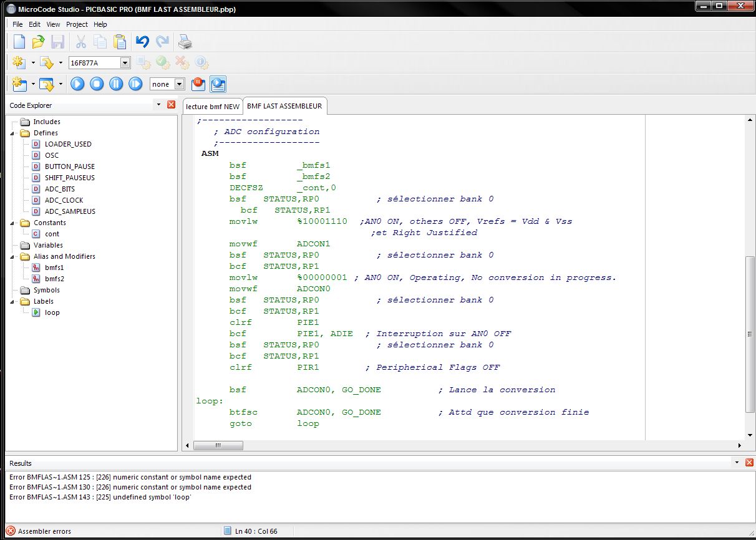Switch to the lecture bmf NEW tab
Image resolution: width=756 pixels, height=540 pixels.
click(212, 107)
